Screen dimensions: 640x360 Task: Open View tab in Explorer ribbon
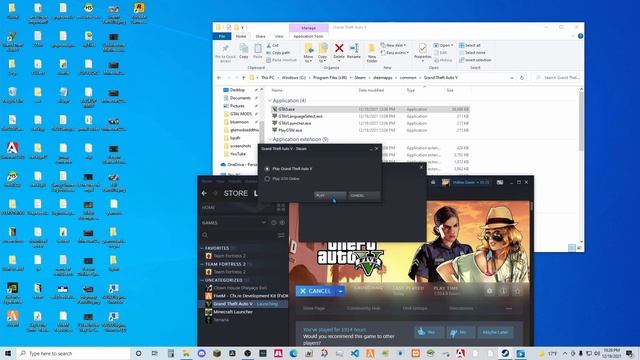click(x=279, y=36)
